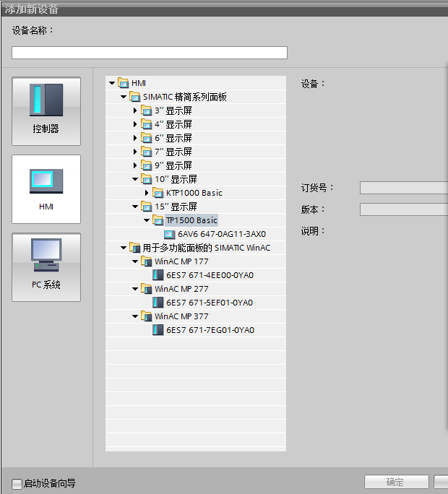This screenshot has width=448, height=494.
Task: Click the SIMATIC 精简系列面板 folder icon
Action: click(x=135, y=97)
